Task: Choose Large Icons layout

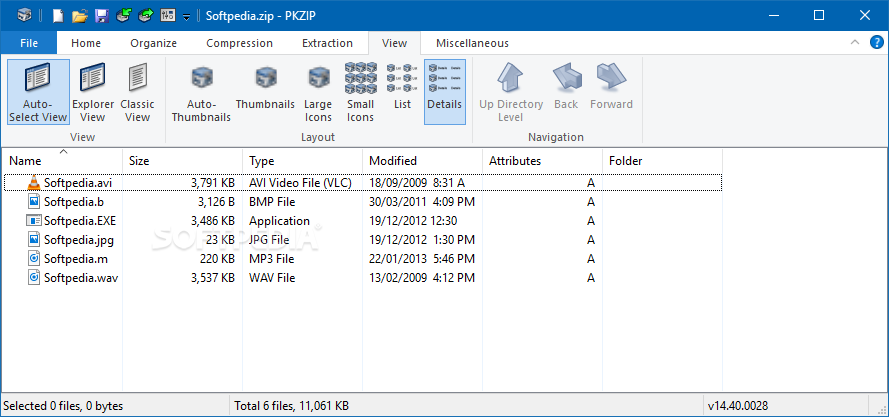Action: [x=318, y=92]
